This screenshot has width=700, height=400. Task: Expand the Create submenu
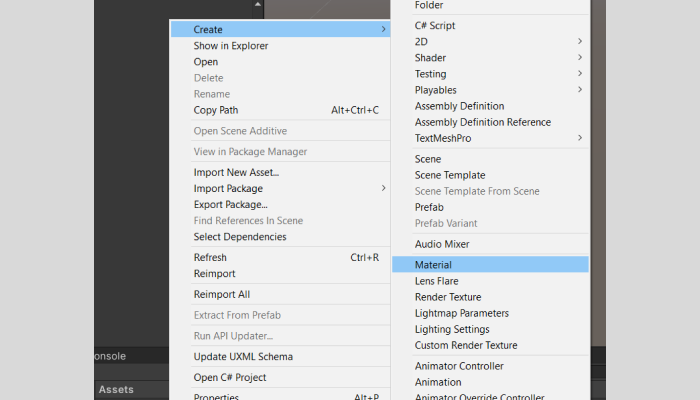click(x=208, y=30)
